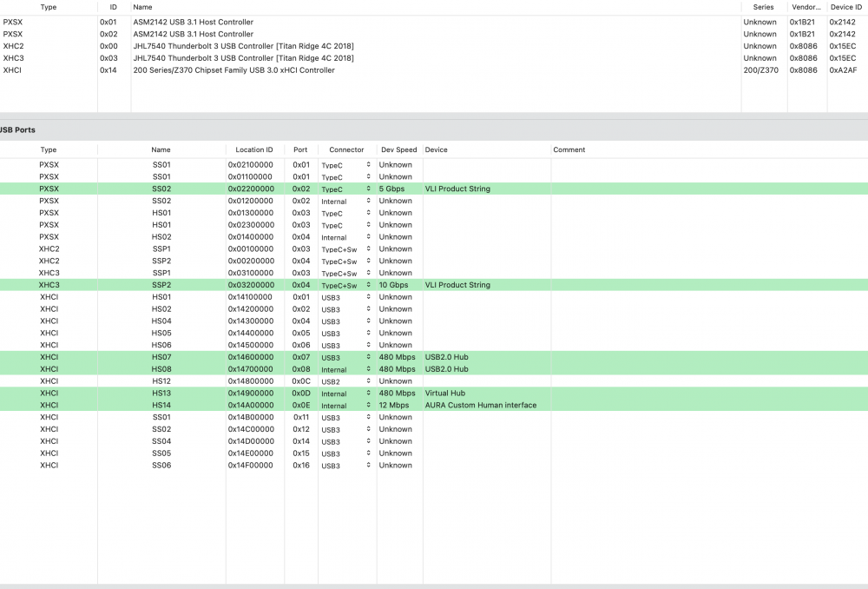Select the AURA Custom Human interface row
Screen dimensions: 868x589
coord(434,405)
